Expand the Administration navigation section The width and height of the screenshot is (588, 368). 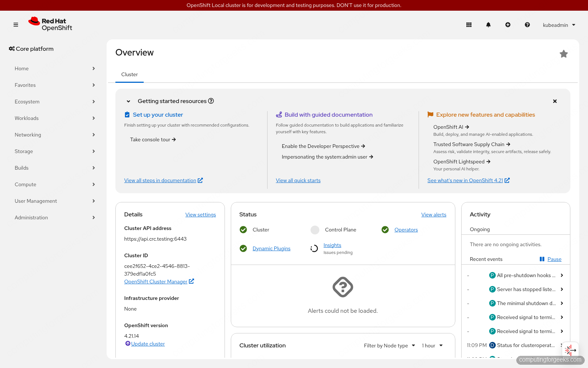click(x=55, y=217)
